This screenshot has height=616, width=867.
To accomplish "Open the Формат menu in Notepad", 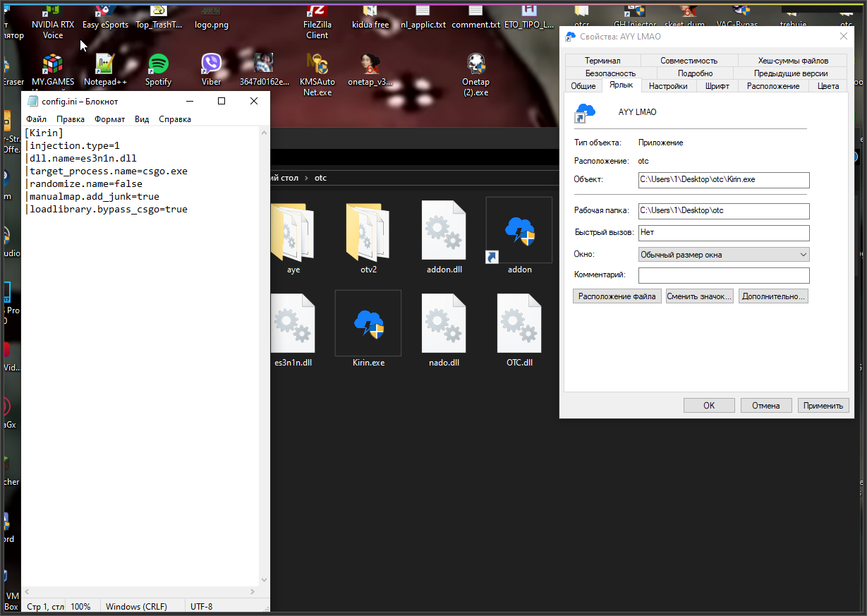I will tap(109, 119).
